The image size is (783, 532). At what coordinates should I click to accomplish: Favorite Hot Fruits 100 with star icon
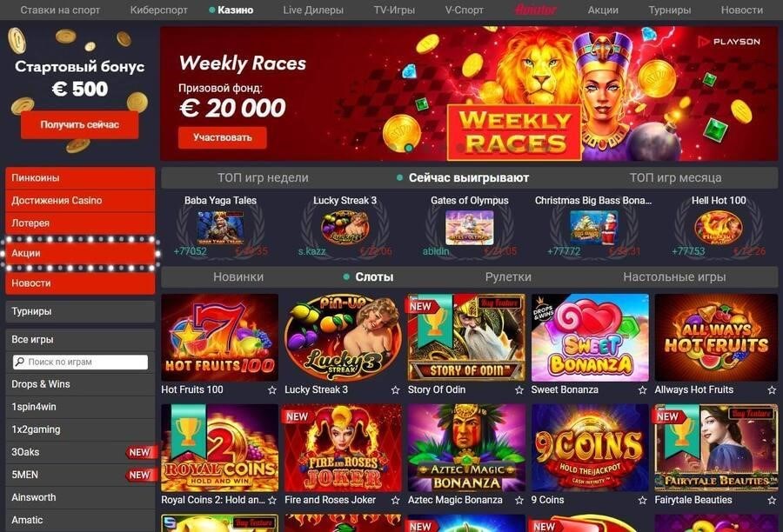click(271, 389)
